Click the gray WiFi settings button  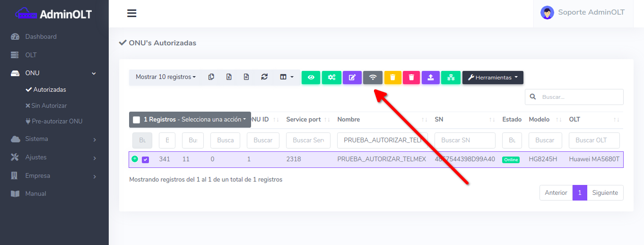373,78
